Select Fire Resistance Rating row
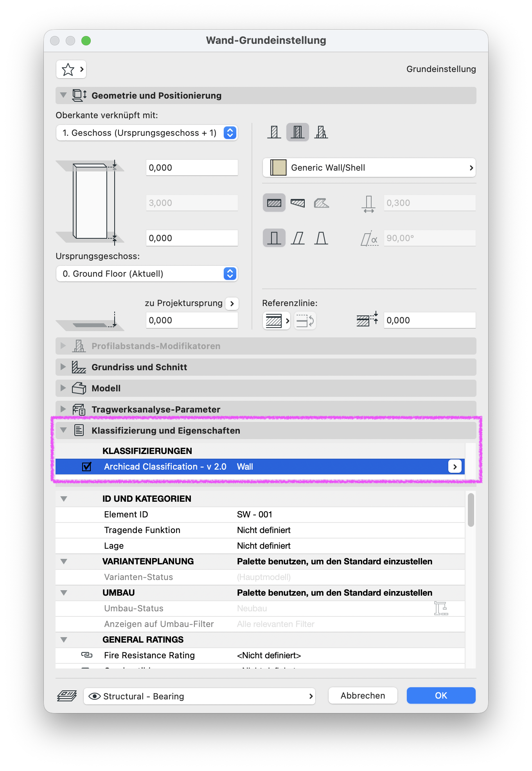 (x=260, y=656)
